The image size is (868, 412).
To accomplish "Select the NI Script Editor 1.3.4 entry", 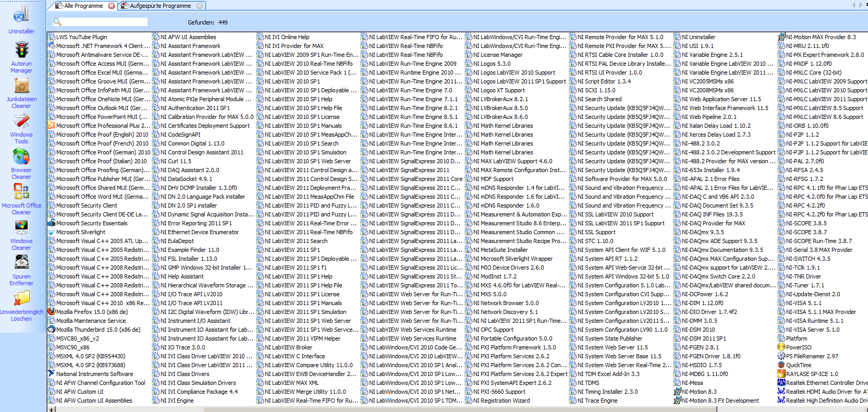I will point(604,81).
